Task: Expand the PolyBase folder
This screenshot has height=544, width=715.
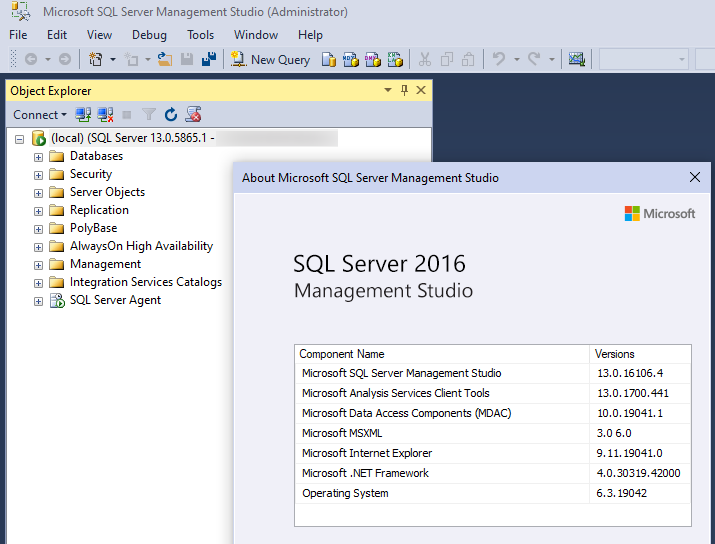Action: point(38,229)
